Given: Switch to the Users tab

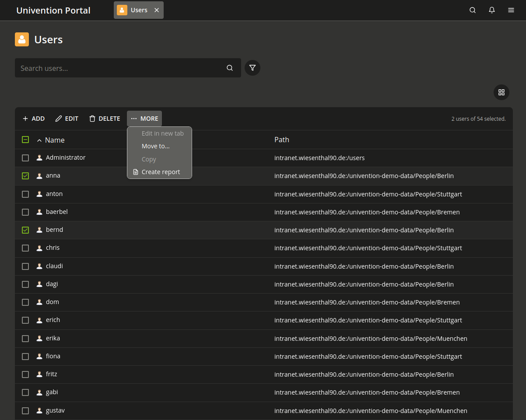Looking at the screenshot, I should click(139, 10).
